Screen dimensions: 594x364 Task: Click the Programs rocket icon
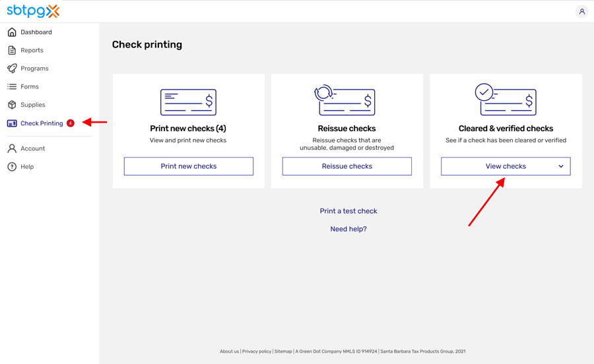tap(12, 69)
